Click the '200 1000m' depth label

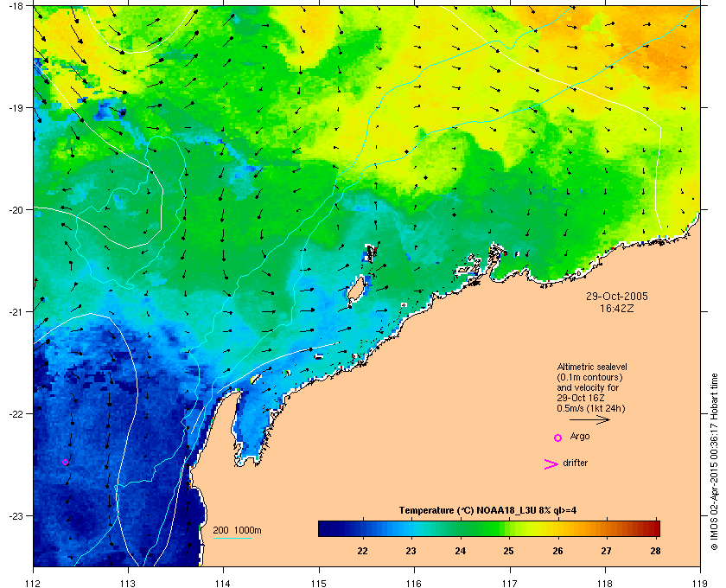tap(237, 531)
